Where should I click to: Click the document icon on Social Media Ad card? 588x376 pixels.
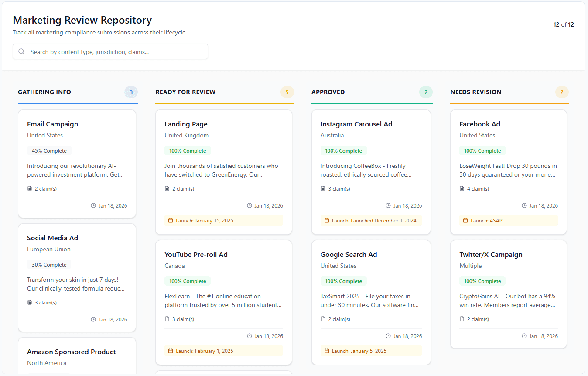point(30,303)
